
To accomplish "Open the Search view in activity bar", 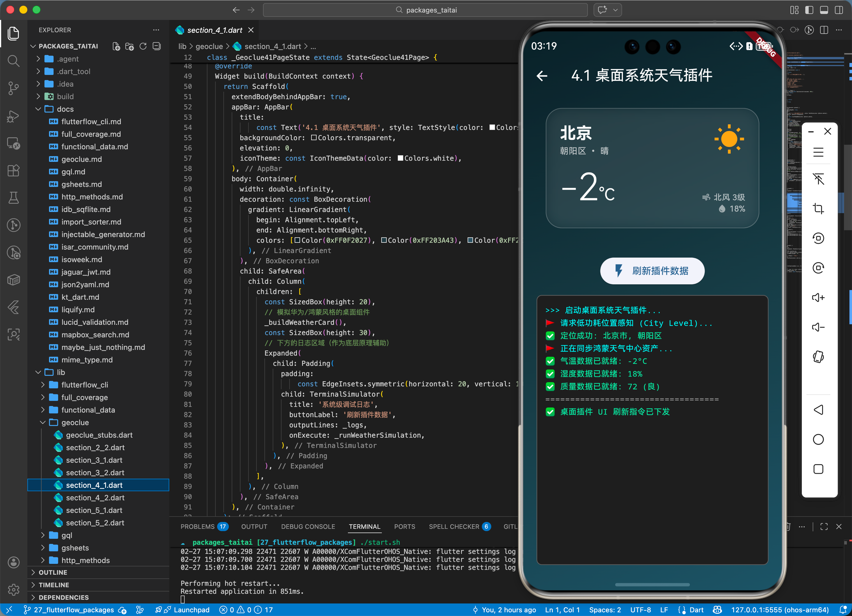I will pos(13,61).
